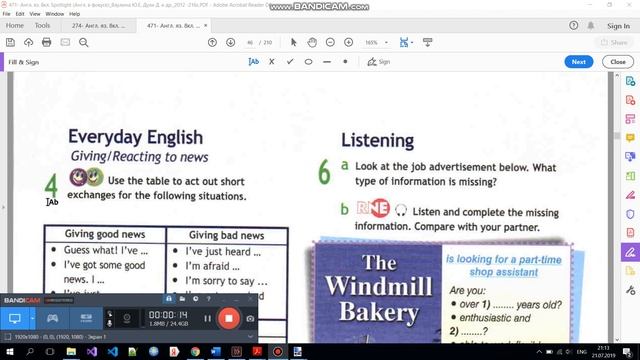
Task: Click the email envelope icon in the toolbar
Action: point(65,42)
